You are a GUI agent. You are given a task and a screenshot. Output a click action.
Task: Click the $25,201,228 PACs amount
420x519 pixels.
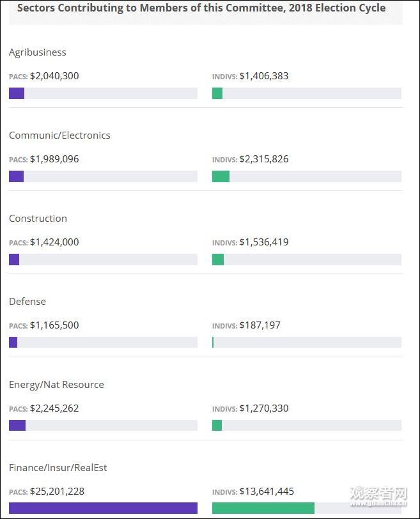(x=57, y=492)
